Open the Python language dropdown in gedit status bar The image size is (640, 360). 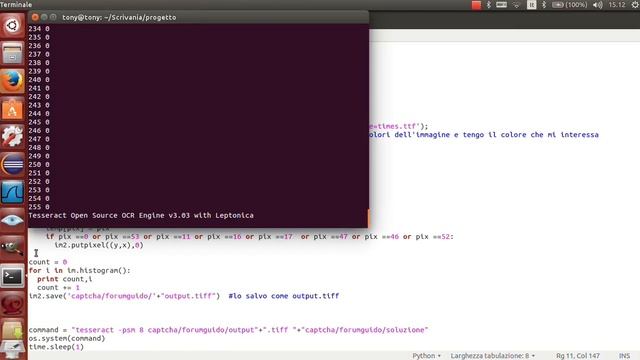pos(426,356)
